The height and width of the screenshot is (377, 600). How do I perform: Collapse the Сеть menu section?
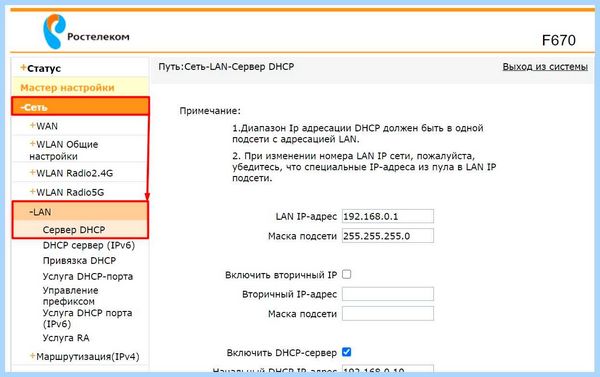coord(80,106)
